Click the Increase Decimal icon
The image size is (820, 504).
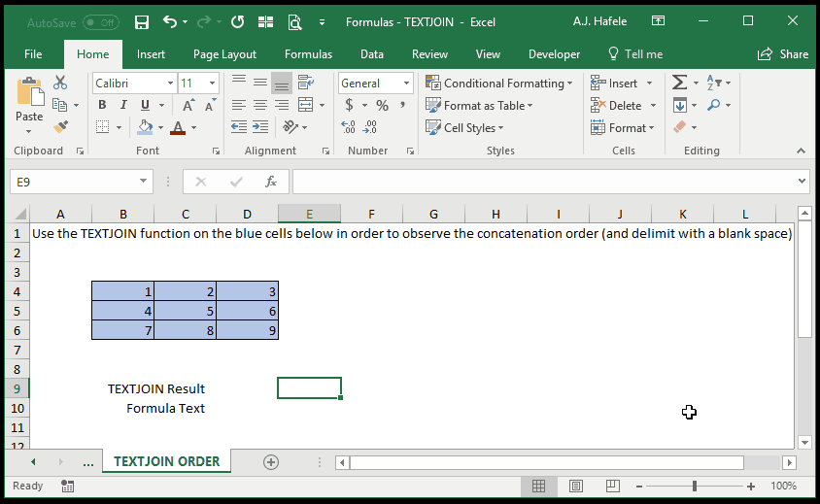[x=348, y=127]
